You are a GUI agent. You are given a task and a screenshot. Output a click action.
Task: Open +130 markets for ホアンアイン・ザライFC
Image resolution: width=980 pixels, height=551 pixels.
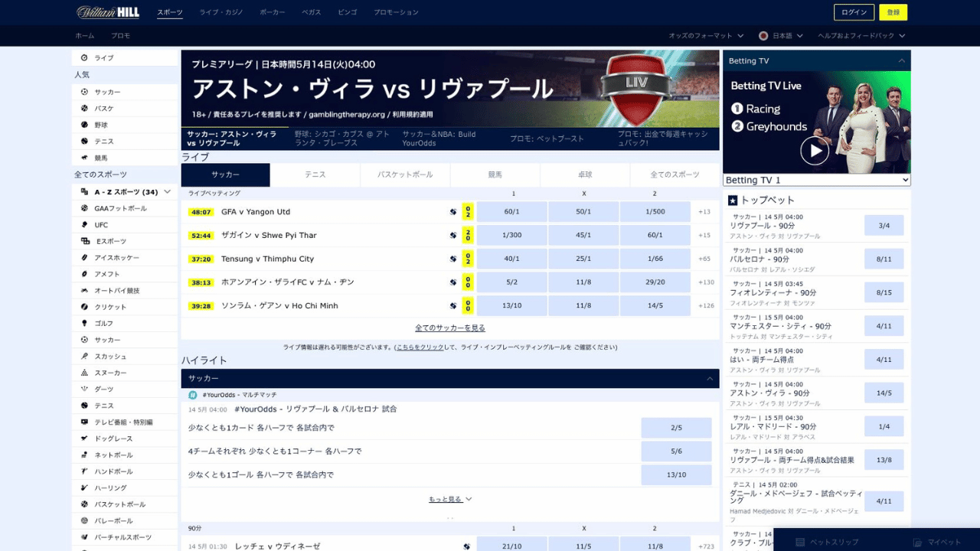tap(705, 282)
